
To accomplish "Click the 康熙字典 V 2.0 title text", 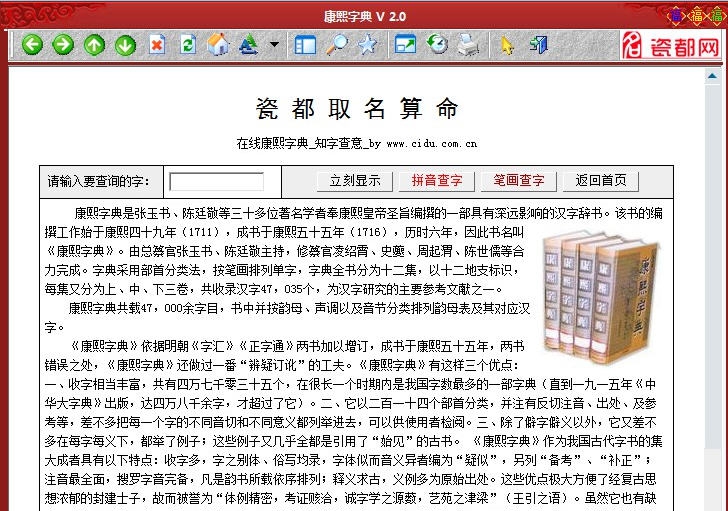I will [x=365, y=17].
